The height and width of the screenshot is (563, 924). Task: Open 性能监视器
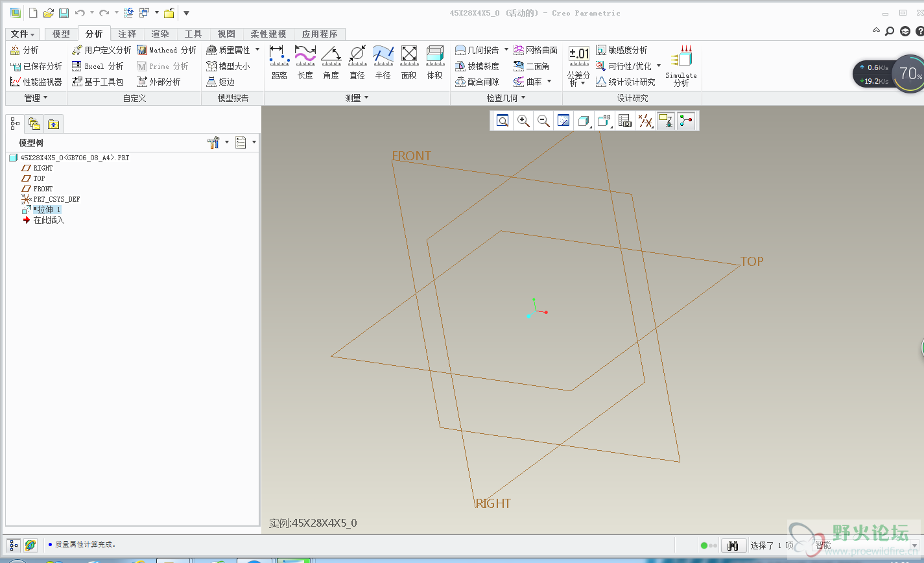coord(36,82)
